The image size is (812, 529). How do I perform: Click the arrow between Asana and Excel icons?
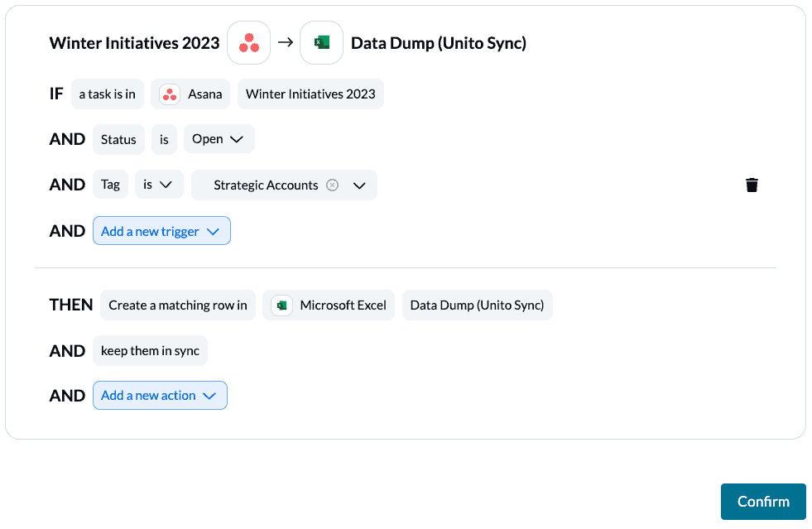point(286,42)
